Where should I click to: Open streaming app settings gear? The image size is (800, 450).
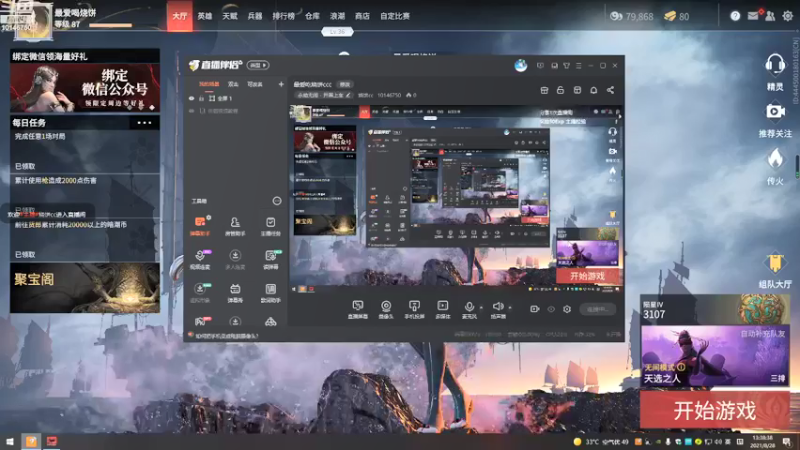[567, 309]
